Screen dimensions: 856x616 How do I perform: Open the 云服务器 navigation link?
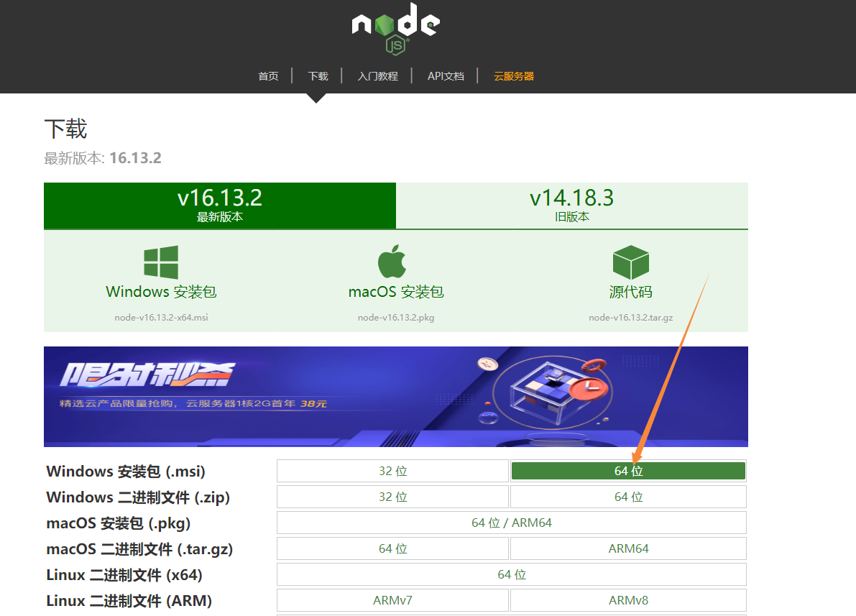click(x=514, y=76)
